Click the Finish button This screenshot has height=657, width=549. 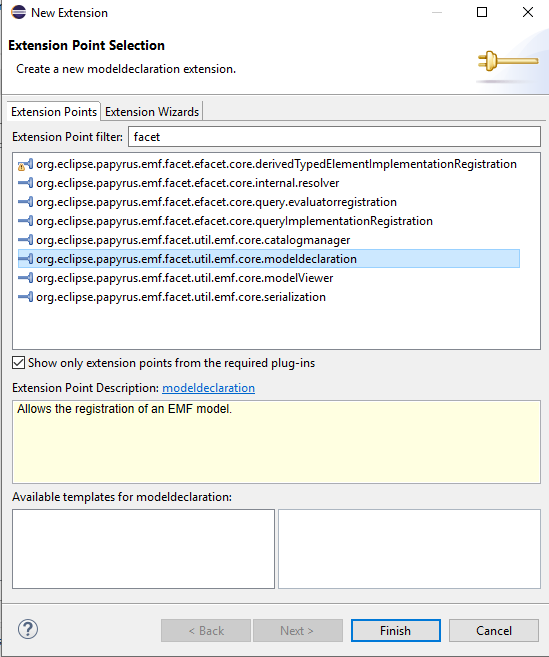pos(396,631)
